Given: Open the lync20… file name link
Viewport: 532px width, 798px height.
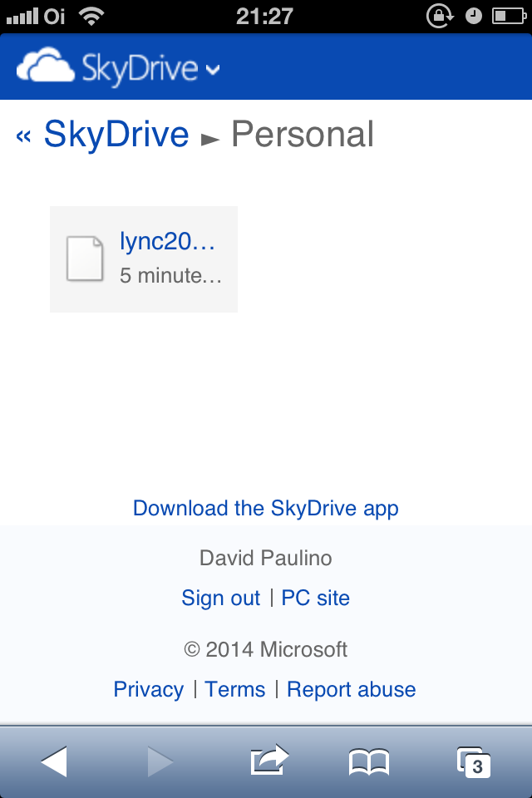Looking at the screenshot, I should click(167, 241).
